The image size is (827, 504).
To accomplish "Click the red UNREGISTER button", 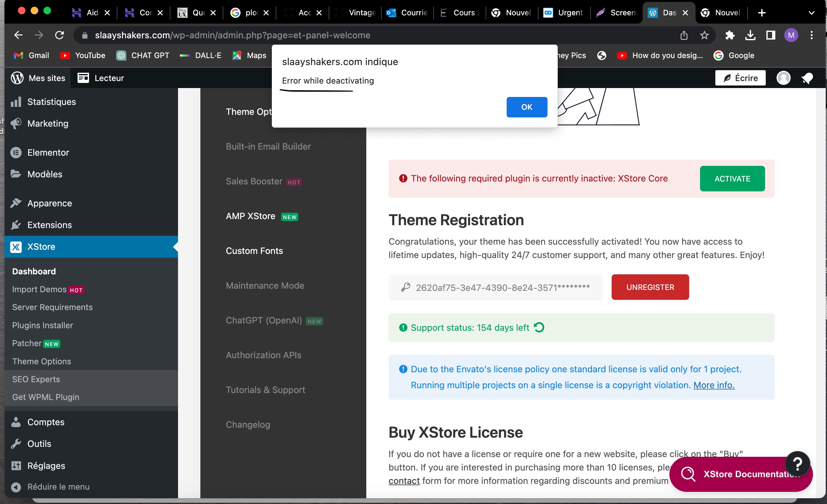I will click(x=650, y=287).
